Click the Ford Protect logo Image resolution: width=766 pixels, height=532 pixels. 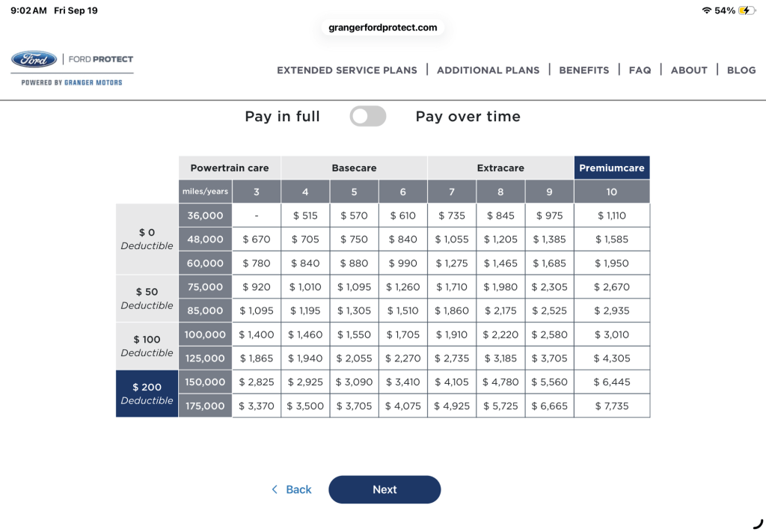[73, 68]
